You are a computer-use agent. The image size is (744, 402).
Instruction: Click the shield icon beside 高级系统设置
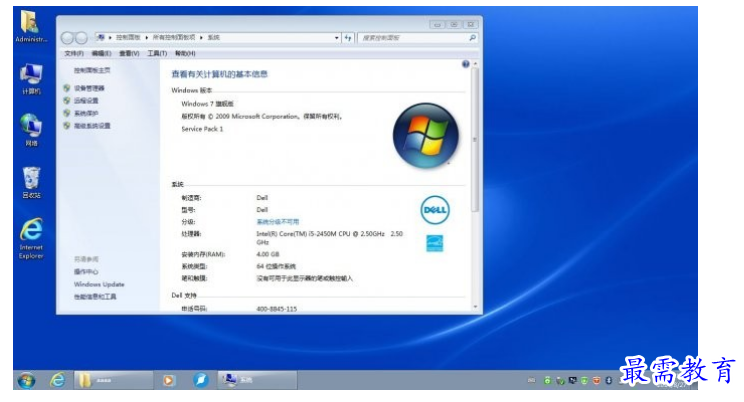point(67,126)
